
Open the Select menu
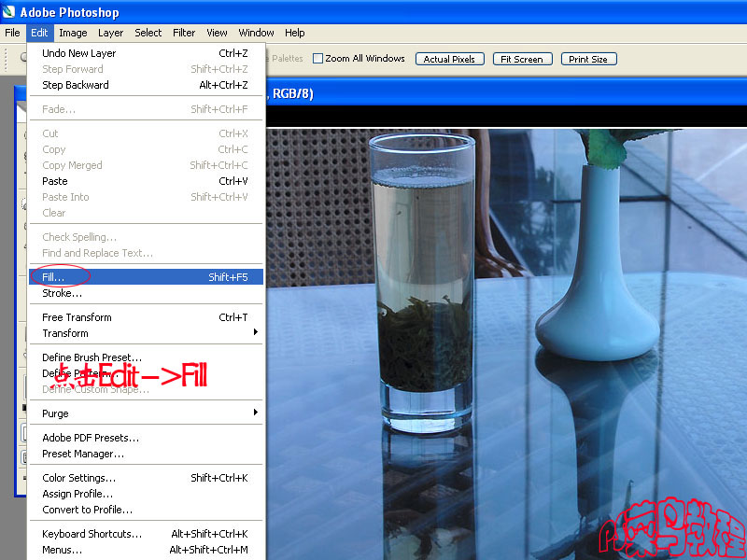pyautogui.click(x=148, y=33)
